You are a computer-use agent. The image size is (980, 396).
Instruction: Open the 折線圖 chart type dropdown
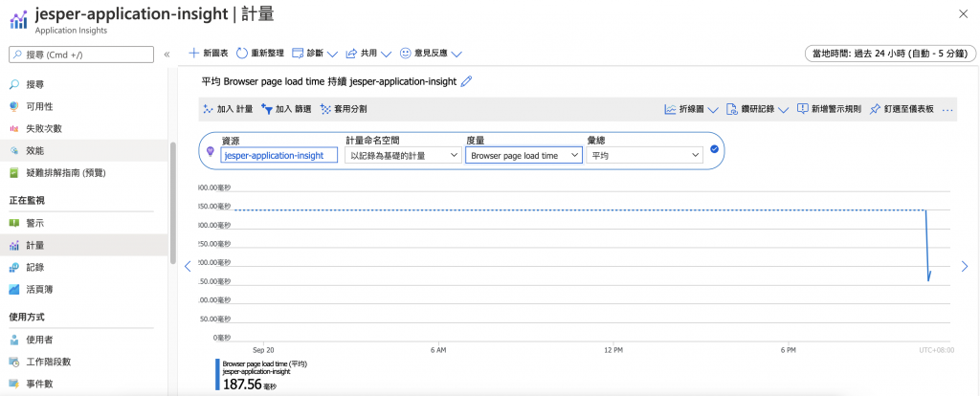click(x=691, y=109)
